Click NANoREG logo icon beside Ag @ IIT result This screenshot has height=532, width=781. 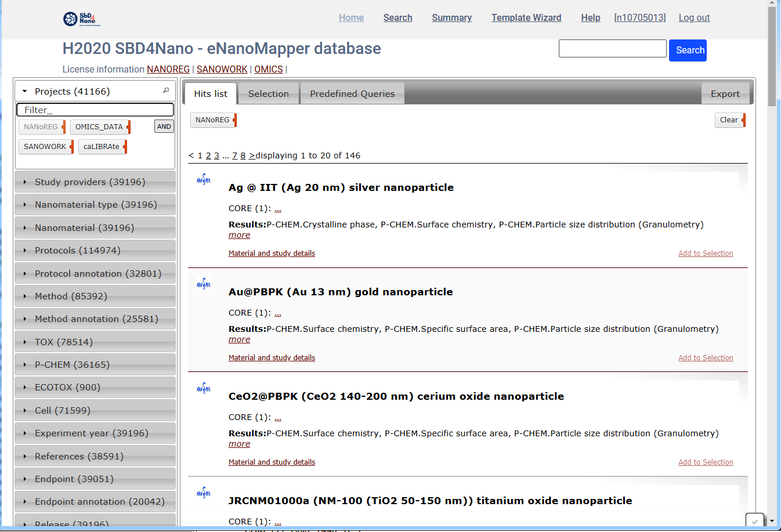(204, 180)
